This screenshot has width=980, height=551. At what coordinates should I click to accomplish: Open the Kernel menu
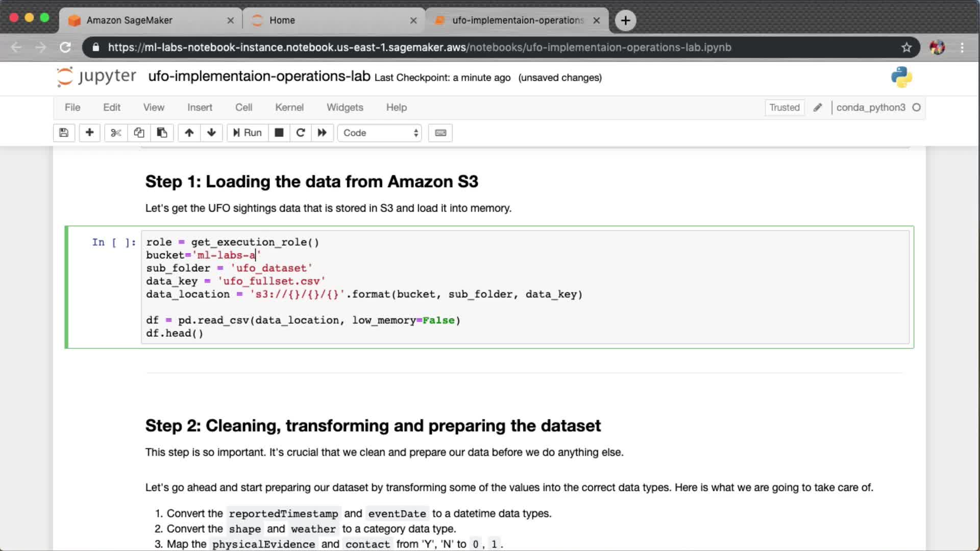click(289, 108)
